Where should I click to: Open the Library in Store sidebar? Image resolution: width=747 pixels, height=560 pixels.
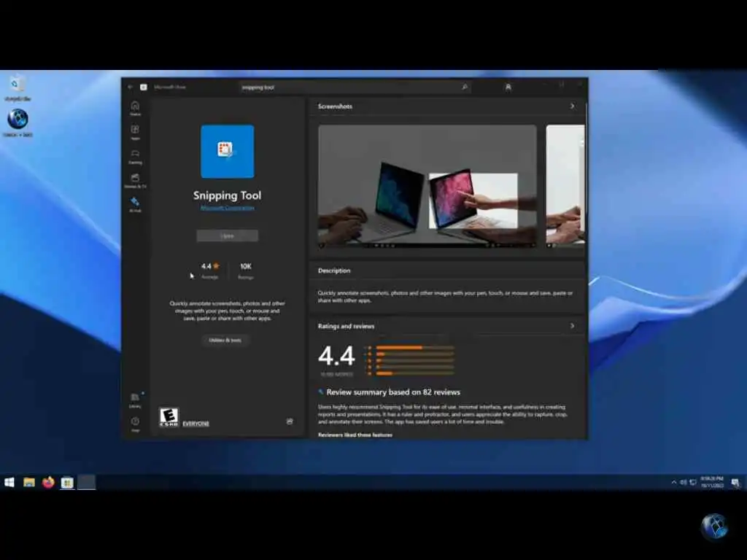(x=135, y=400)
